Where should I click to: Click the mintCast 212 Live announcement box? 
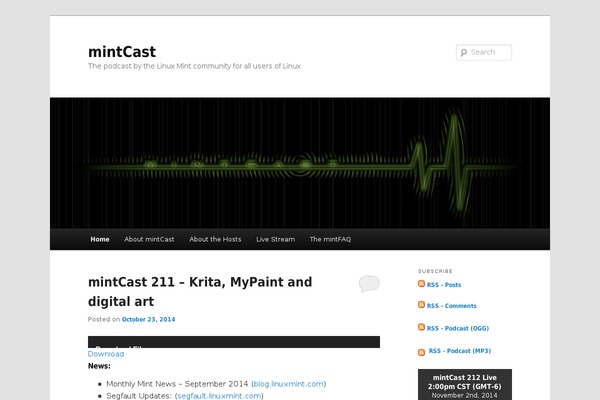[x=465, y=385]
